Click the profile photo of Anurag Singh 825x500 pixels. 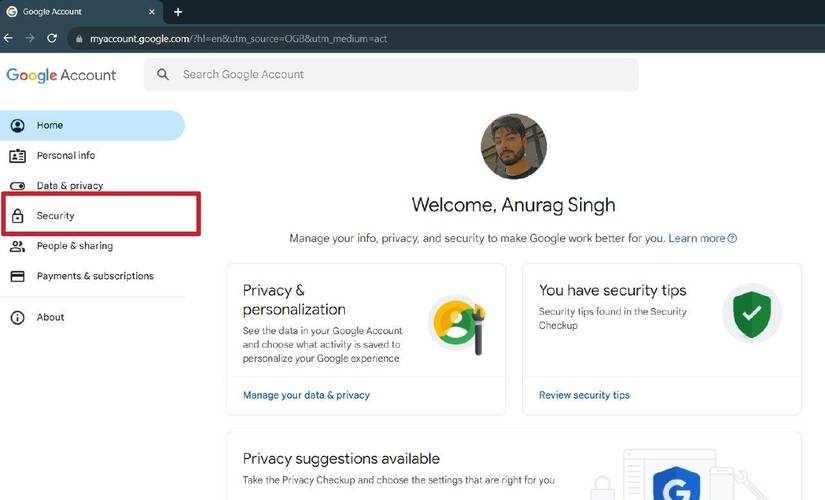513,146
